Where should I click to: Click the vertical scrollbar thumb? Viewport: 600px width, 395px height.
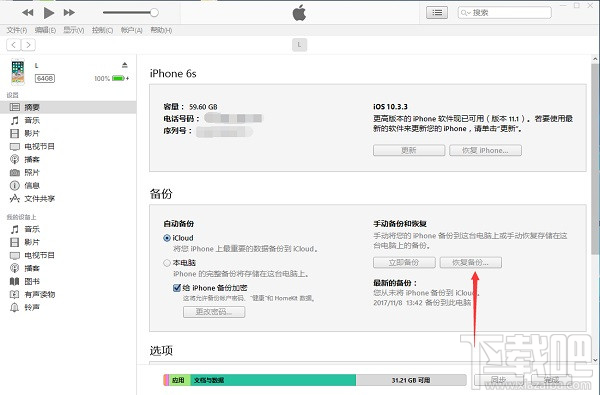point(595,158)
